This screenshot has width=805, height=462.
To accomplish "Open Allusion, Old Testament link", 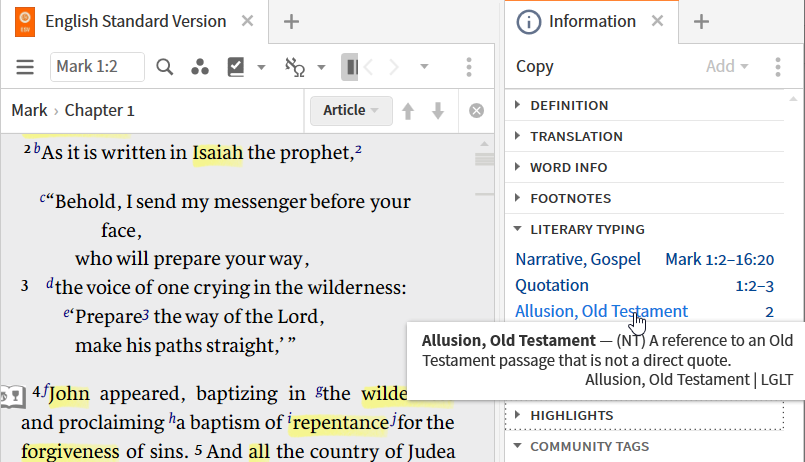I will 601,311.
